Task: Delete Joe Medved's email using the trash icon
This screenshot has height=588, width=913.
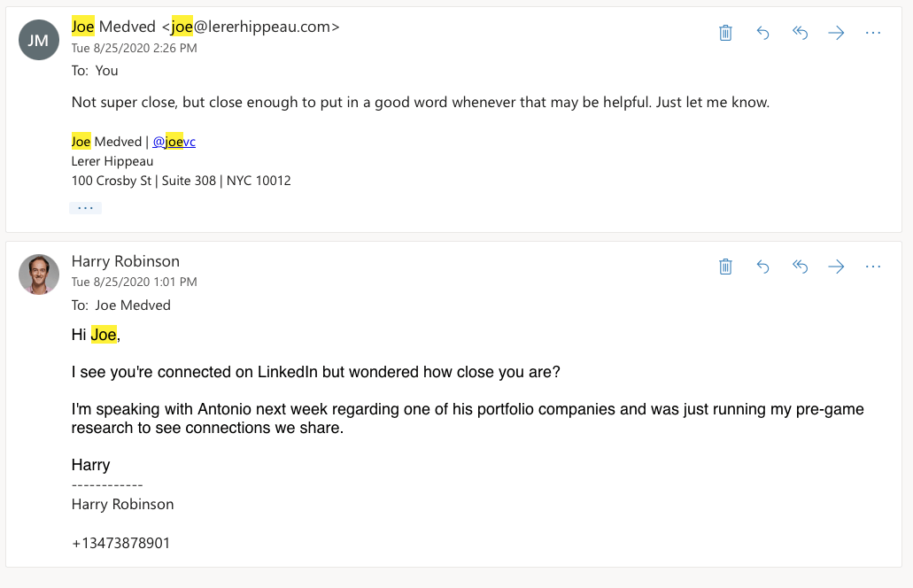Action: (725, 33)
